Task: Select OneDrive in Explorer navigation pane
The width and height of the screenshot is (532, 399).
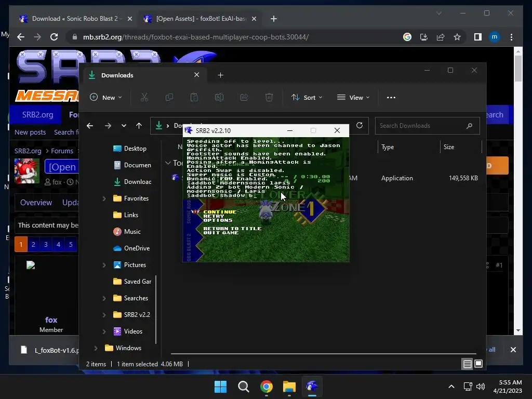Action: (x=131, y=248)
